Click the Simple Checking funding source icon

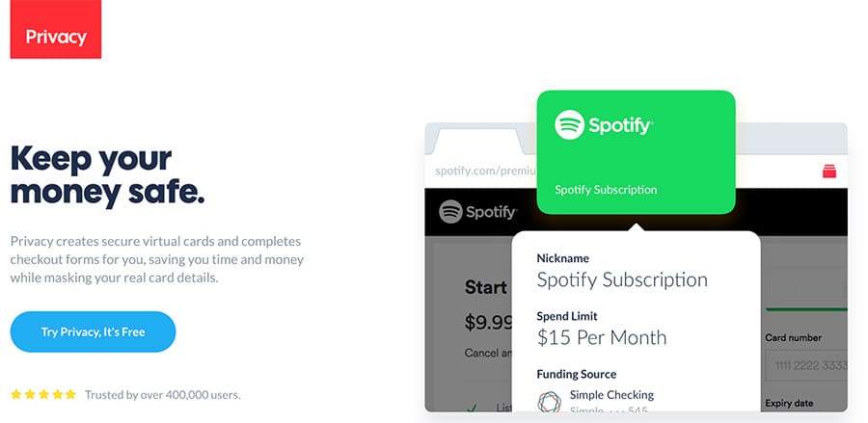549,402
